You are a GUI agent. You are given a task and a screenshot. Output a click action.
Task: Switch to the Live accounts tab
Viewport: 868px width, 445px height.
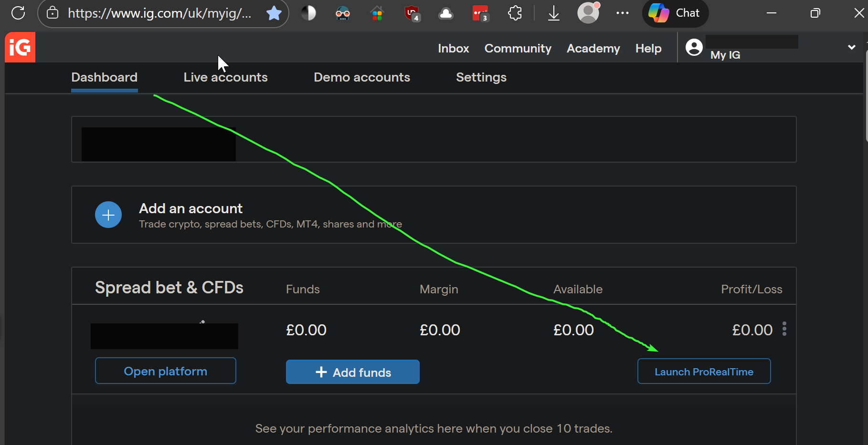pos(226,77)
